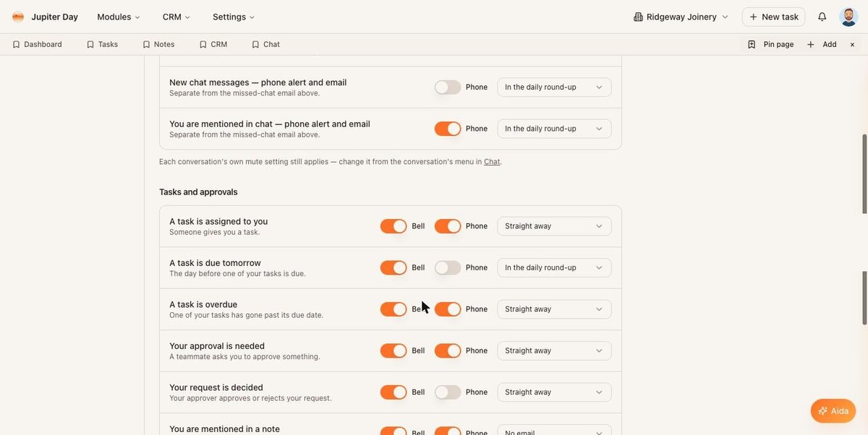
Task: Click the Pin page icon
Action: [752, 44]
